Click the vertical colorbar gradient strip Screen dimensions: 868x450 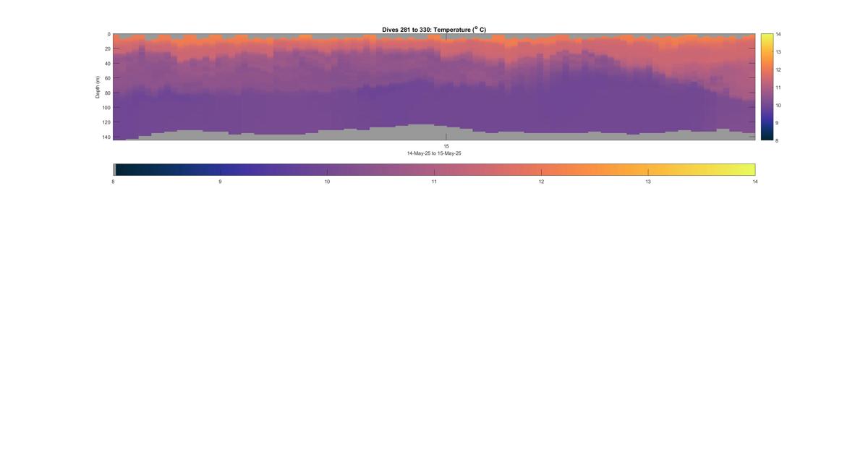[x=767, y=87]
